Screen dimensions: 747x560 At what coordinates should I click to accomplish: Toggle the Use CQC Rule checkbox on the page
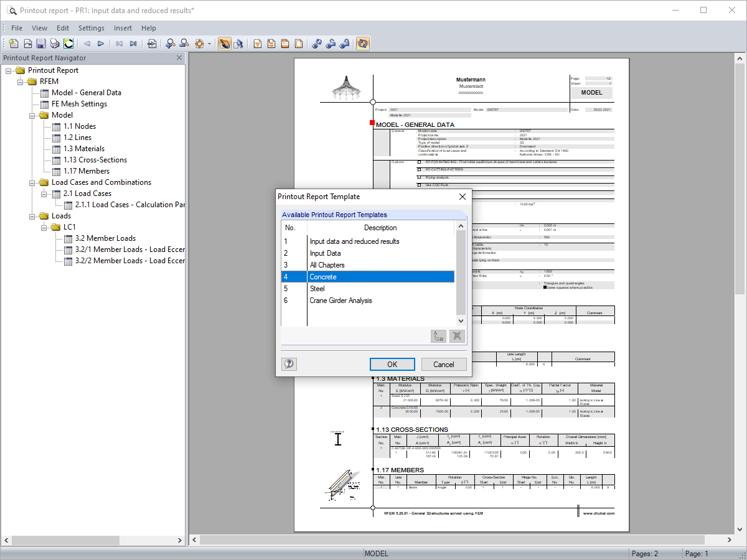(x=420, y=185)
